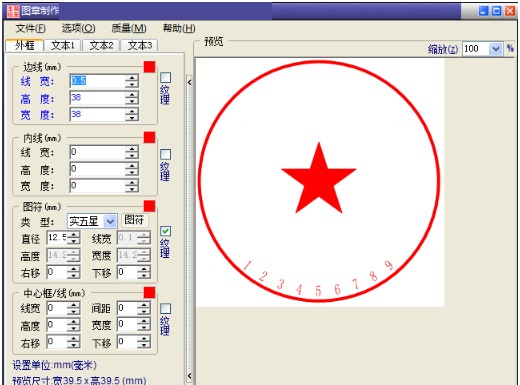Decrease 内线 宽度 with spinner down arrow
The width and height of the screenshot is (520, 385).
[x=132, y=189]
